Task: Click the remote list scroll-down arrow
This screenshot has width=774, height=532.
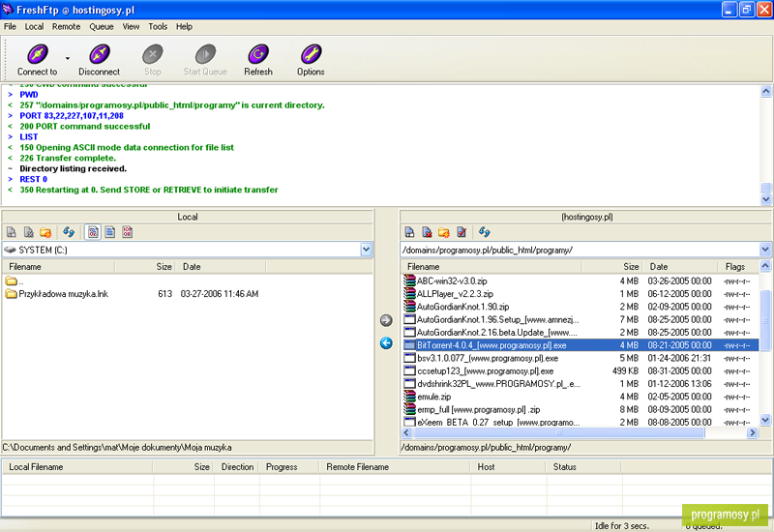Action: point(765,421)
